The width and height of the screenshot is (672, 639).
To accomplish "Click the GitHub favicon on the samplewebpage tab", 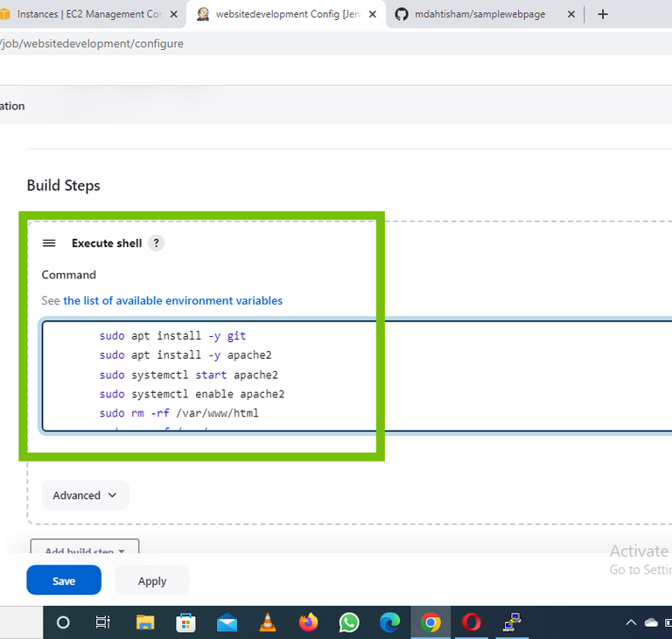I will 402,14.
